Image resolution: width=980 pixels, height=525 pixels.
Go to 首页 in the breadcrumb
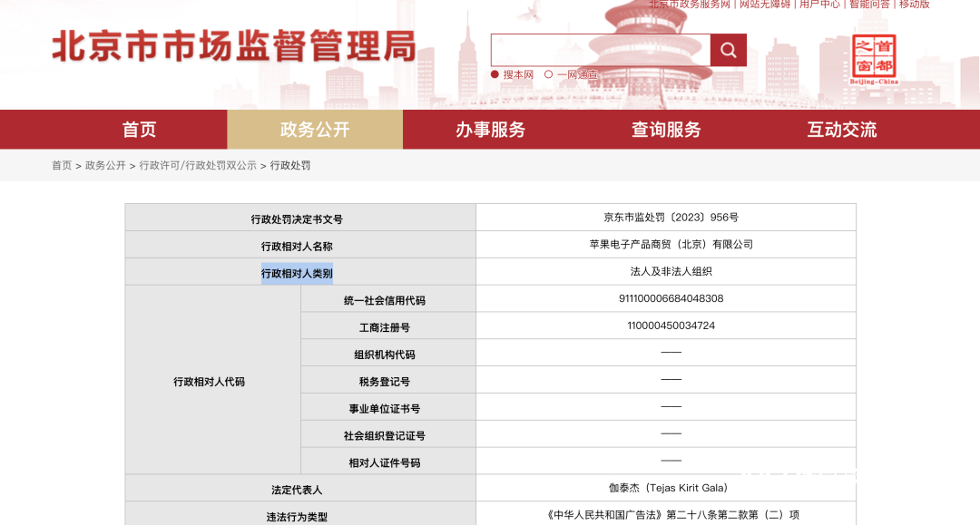click(62, 165)
